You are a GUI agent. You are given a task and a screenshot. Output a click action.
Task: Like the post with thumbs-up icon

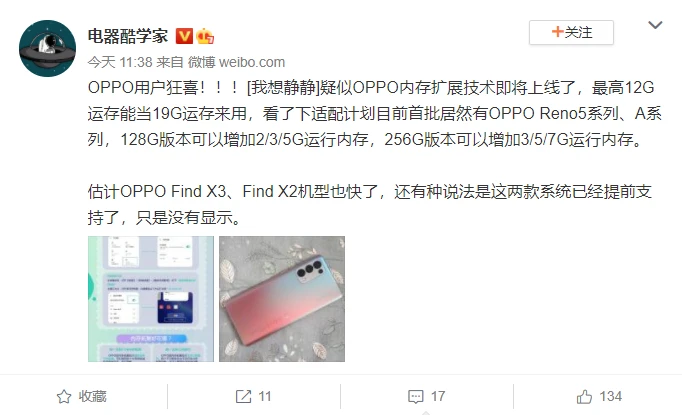[584, 396]
